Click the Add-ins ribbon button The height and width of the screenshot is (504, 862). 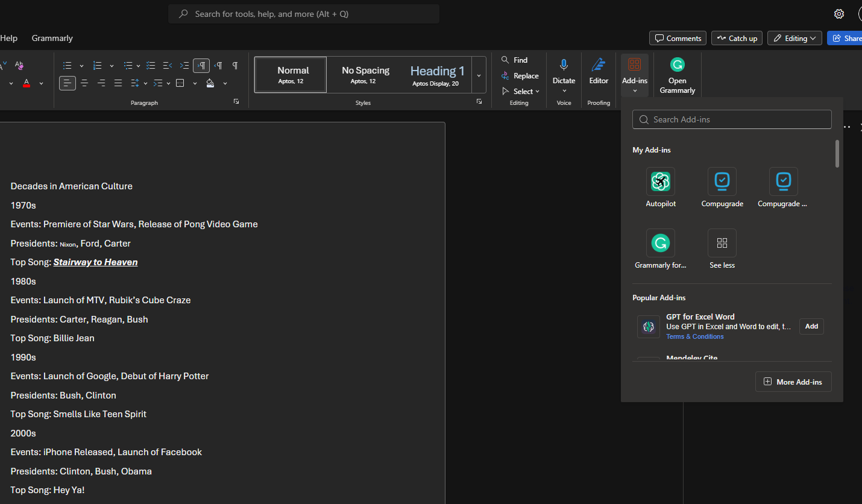click(635, 75)
